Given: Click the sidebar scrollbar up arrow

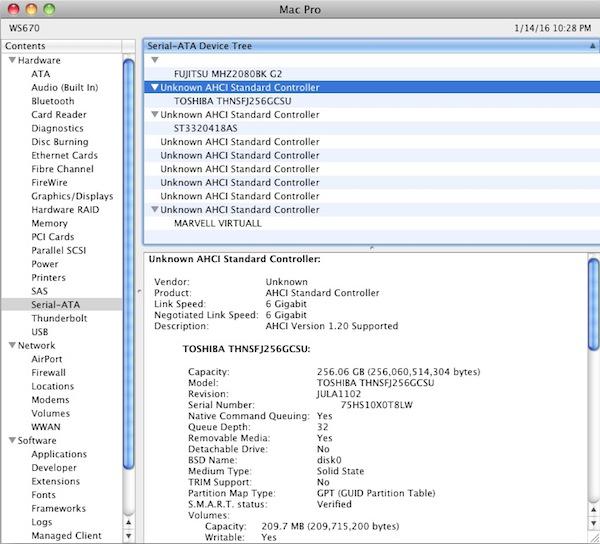Looking at the screenshot, I should coord(129,522).
